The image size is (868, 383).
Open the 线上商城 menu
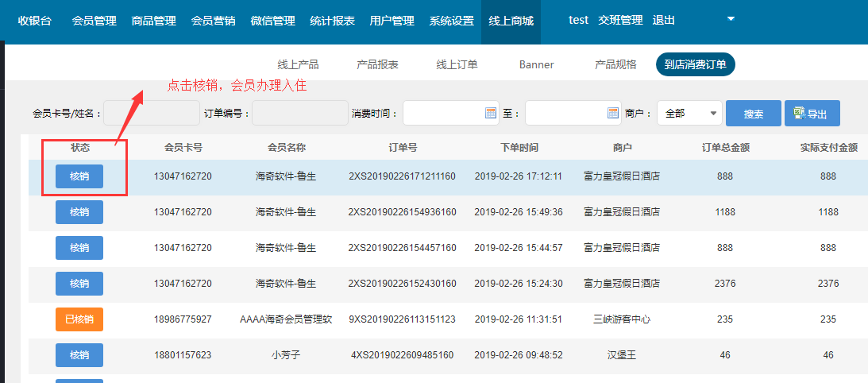click(x=510, y=21)
